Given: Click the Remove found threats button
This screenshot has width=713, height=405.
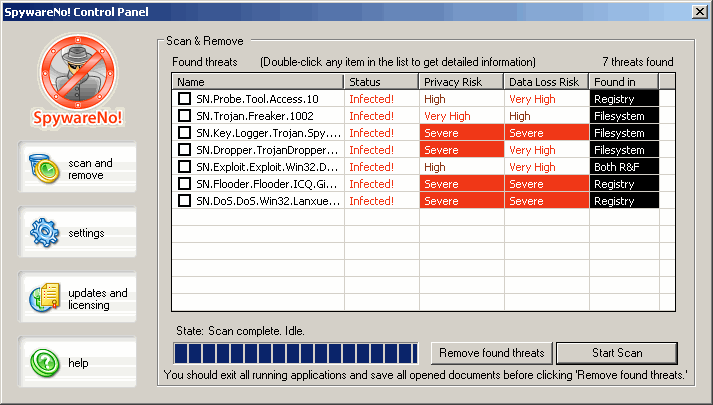Looking at the screenshot, I should click(492, 353).
